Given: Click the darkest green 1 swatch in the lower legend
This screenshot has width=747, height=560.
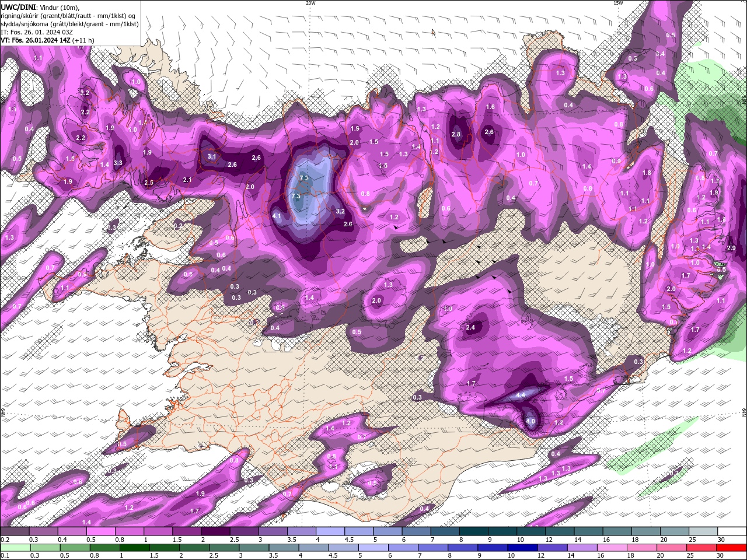Looking at the screenshot, I should pos(135,548).
